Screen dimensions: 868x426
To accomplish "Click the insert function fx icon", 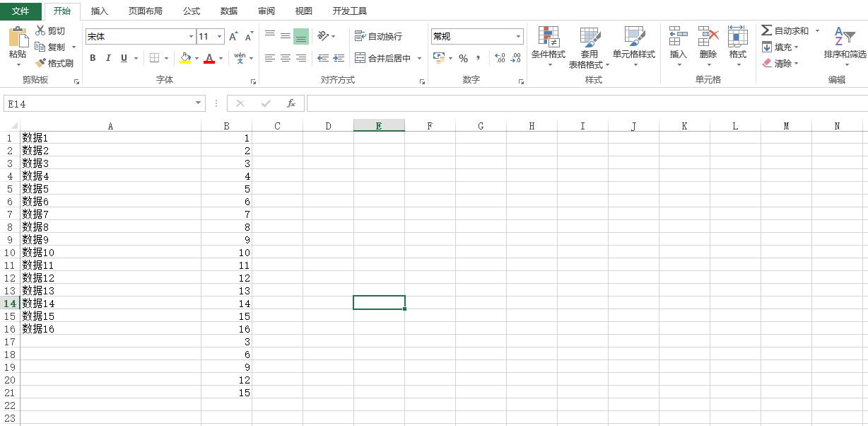I will click(291, 103).
